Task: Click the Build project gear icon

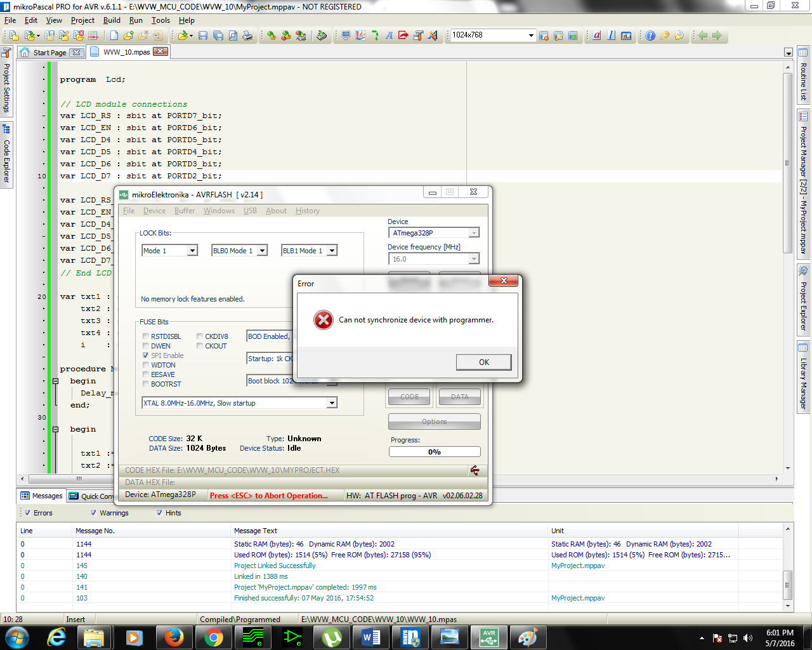Action: point(272,36)
